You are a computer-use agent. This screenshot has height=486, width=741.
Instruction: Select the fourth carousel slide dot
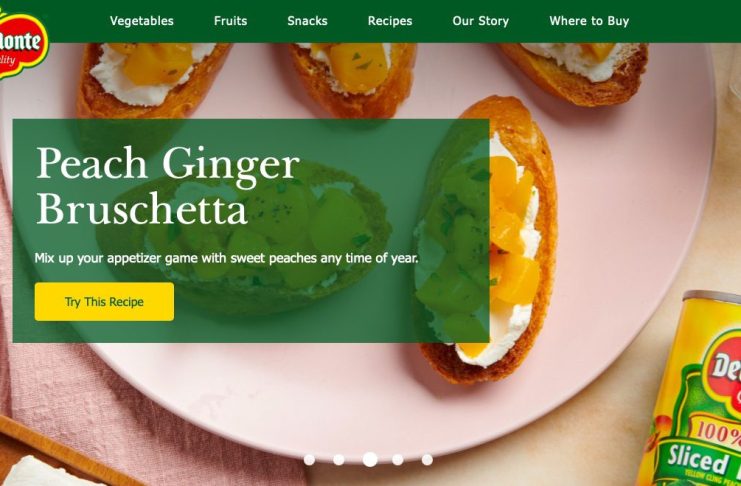tap(398, 460)
